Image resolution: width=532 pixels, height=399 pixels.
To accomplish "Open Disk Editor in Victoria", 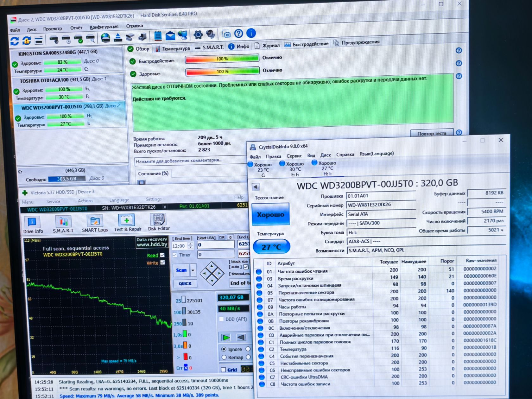I will (x=159, y=222).
